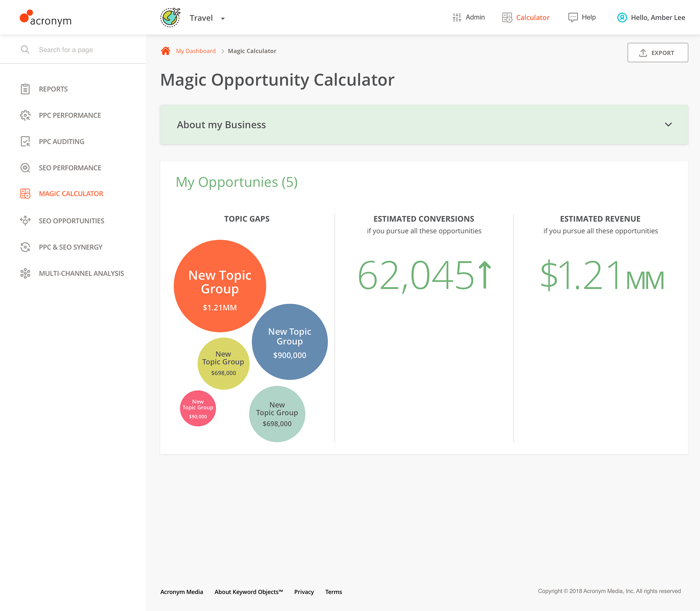The height and width of the screenshot is (611, 700).
Task: Open the Travel account dropdown arrow
Action: [223, 19]
